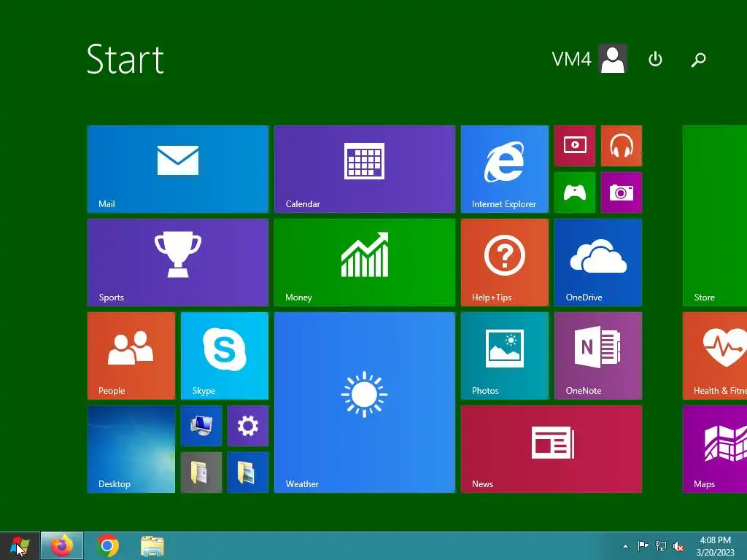Image resolution: width=747 pixels, height=560 pixels.
Task: Launch the Skype tile
Action: click(225, 356)
